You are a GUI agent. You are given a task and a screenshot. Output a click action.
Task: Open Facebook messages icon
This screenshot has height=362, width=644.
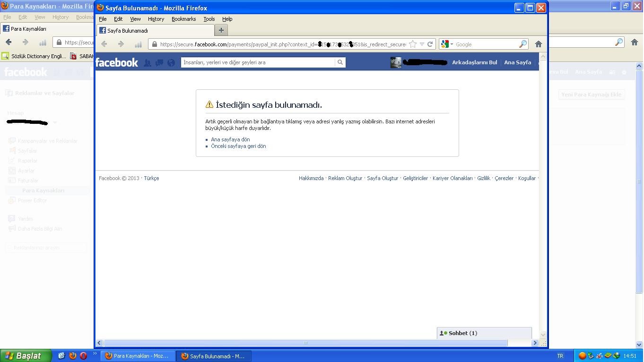coord(159,62)
